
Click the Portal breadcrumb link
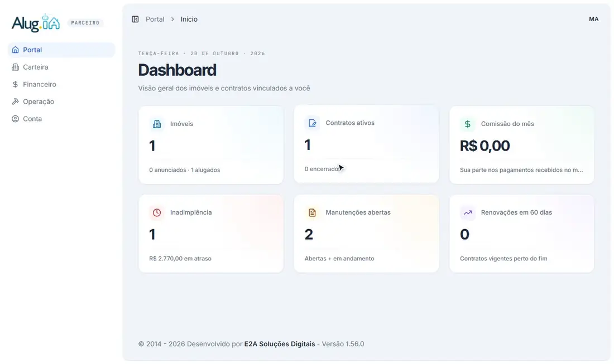[155, 19]
